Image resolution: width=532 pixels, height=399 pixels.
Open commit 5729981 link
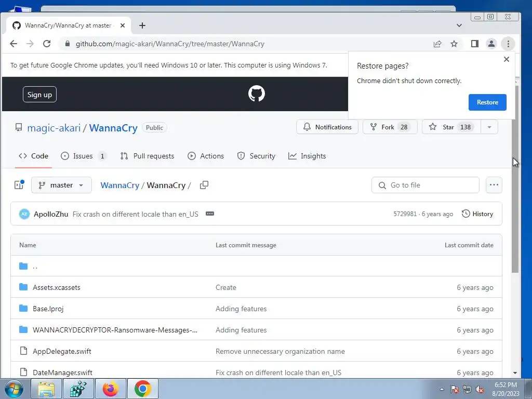[x=405, y=214]
